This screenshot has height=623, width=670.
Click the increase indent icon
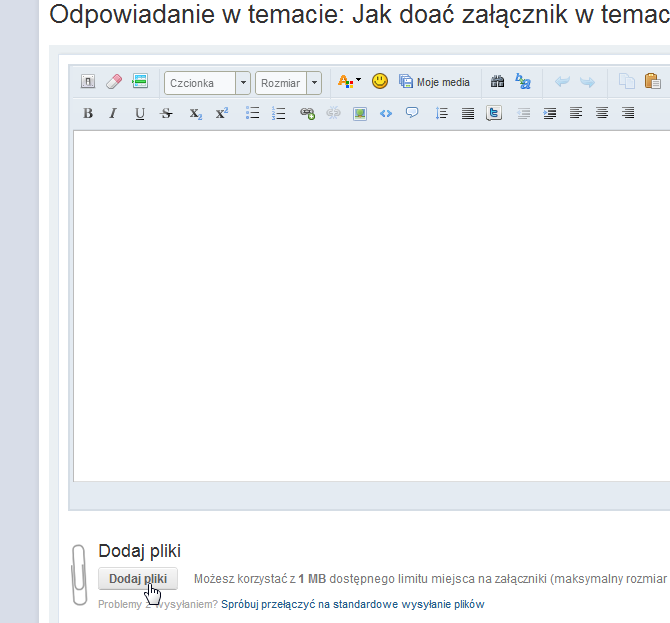point(550,113)
